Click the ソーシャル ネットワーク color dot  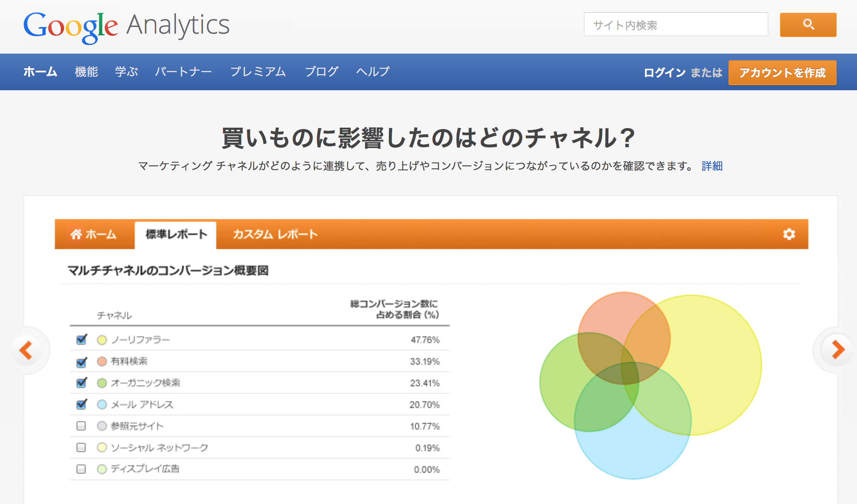click(x=102, y=447)
